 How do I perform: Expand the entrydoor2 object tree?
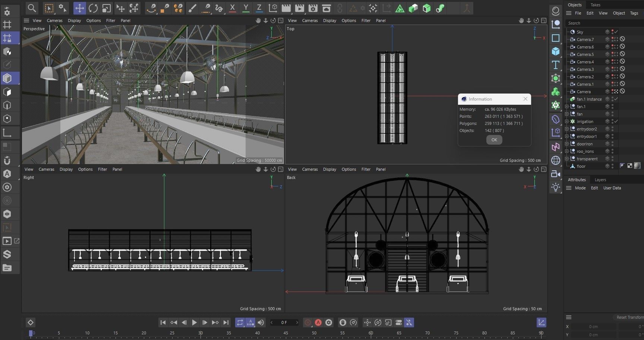tap(567, 129)
